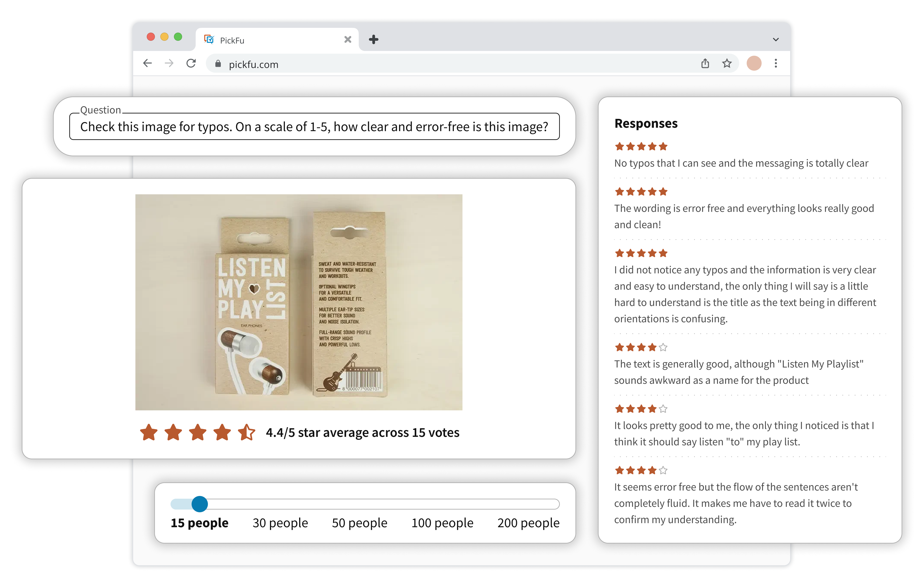Open the user profile avatar
This screenshot has height=587, width=924.
tap(754, 63)
